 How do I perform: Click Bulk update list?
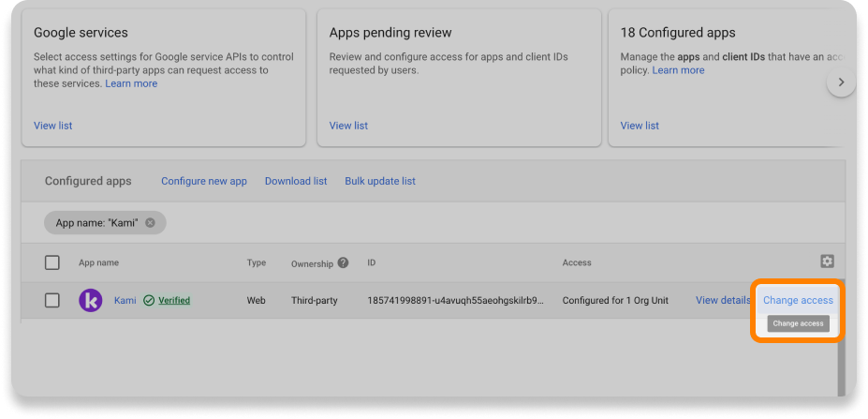coord(380,181)
